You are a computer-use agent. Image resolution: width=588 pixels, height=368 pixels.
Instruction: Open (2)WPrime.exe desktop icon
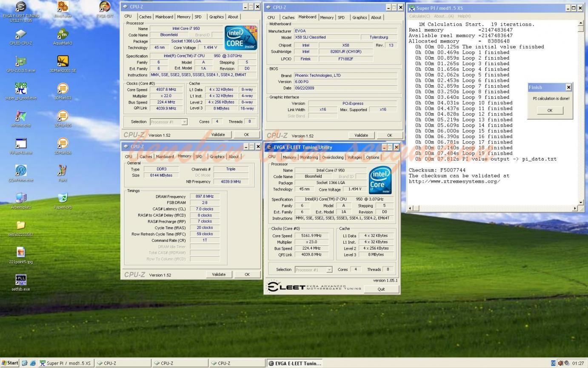pyautogui.click(x=20, y=173)
